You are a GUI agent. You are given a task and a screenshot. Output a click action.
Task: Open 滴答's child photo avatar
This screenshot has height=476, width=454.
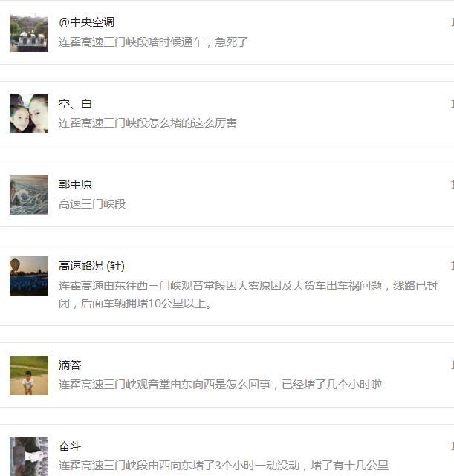[29, 376]
